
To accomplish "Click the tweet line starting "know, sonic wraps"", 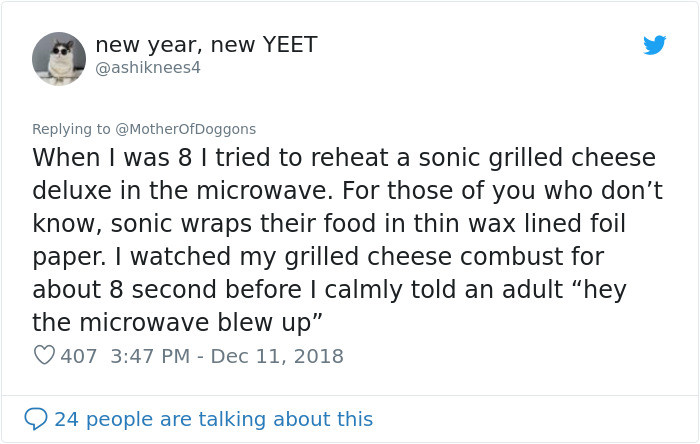I will [x=331, y=224].
